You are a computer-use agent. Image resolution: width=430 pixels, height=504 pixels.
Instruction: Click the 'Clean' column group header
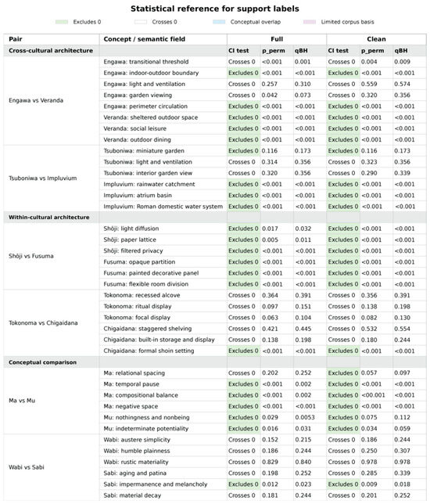pyautogui.click(x=376, y=39)
